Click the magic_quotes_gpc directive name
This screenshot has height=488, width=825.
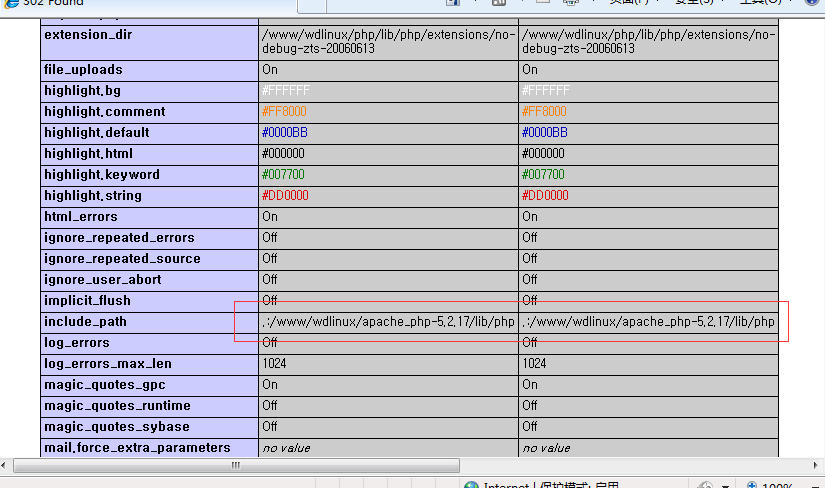pyautogui.click(x=105, y=385)
